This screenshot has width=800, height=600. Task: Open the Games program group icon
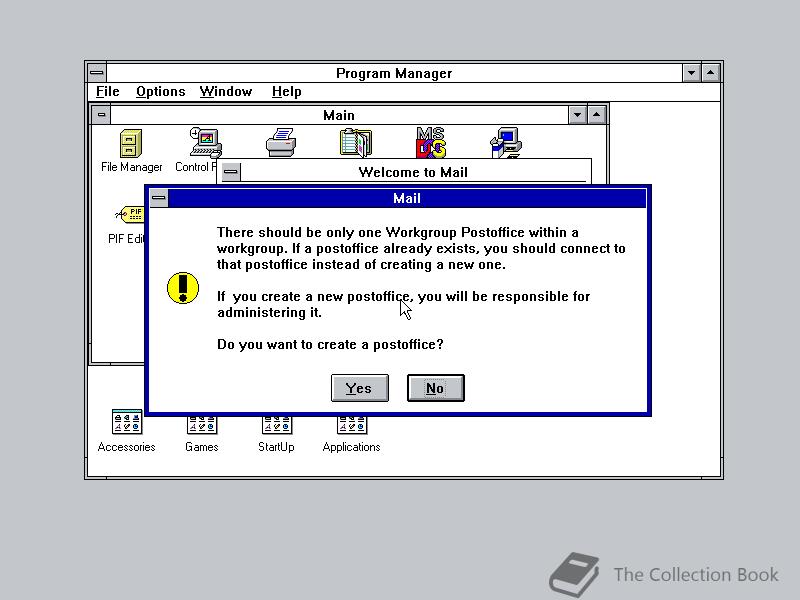[x=202, y=424]
